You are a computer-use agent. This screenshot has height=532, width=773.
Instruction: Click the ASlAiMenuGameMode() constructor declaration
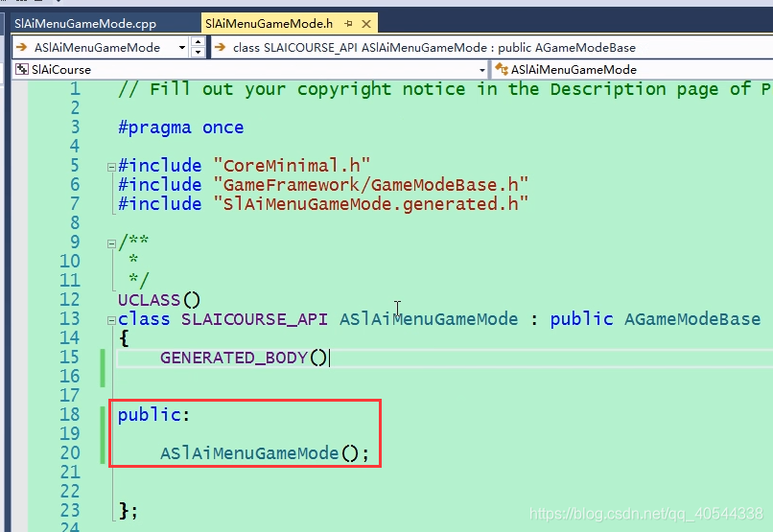pyautogui.click(x=265, y=453)
